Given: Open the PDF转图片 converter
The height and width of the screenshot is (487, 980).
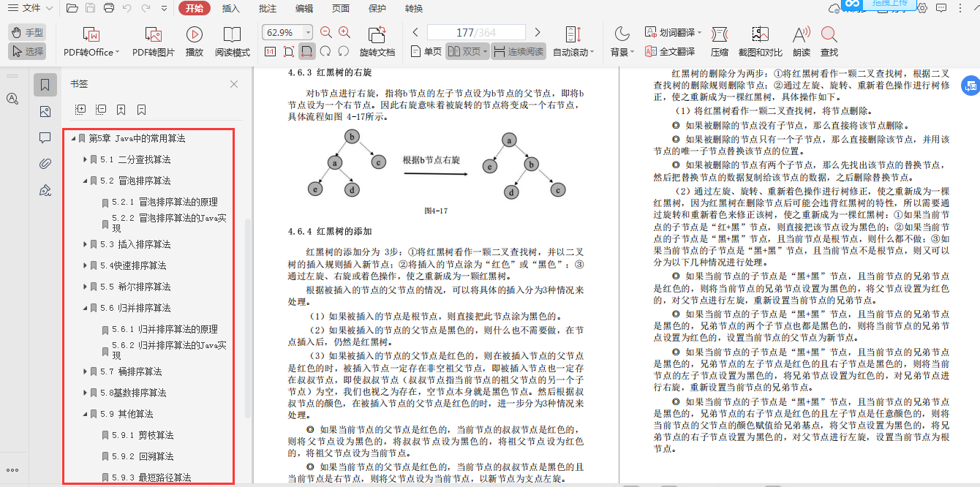Looking at the screenshot, I should click(x=154, y=42).
